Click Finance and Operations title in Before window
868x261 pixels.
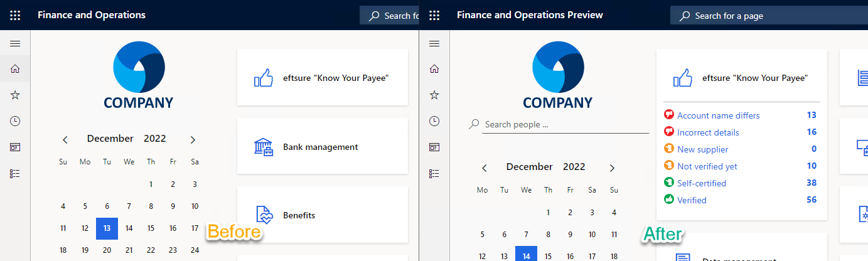pyautogui.click(x=92, y=15)
